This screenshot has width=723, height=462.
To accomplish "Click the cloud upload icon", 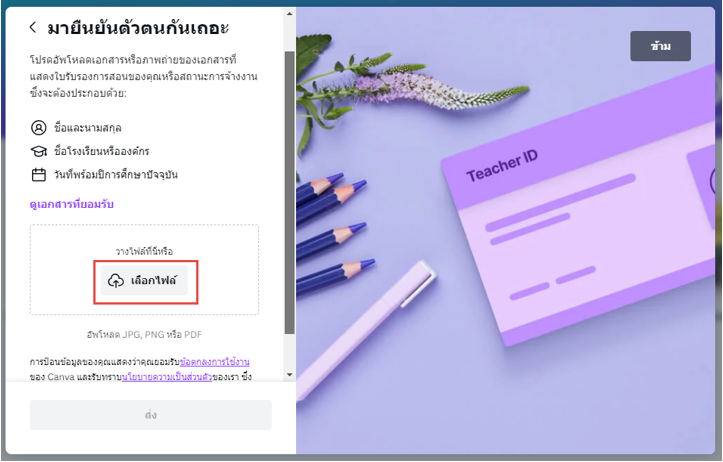I will 116,280.
